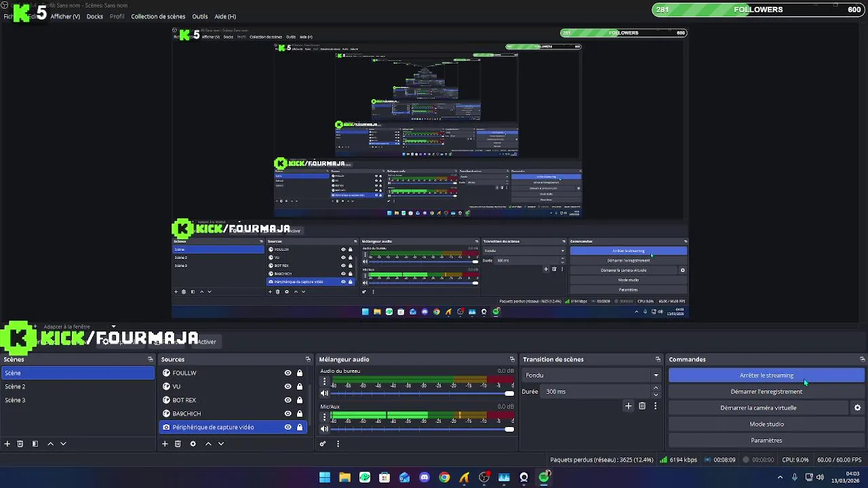Add a scene transition plus icon
Screen dimensions: 868x488
tap(628, 406)
